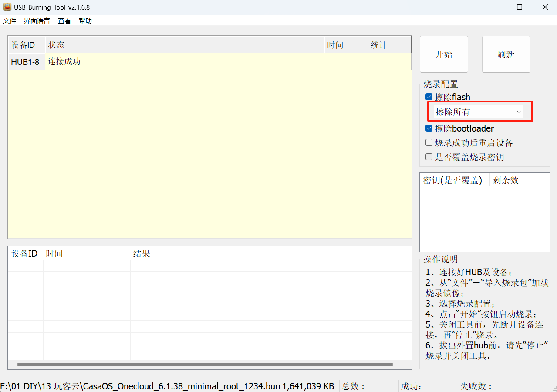Click the horizontal scrollbar in results list
The image size is (557, 392).
(x=205, y=365)
